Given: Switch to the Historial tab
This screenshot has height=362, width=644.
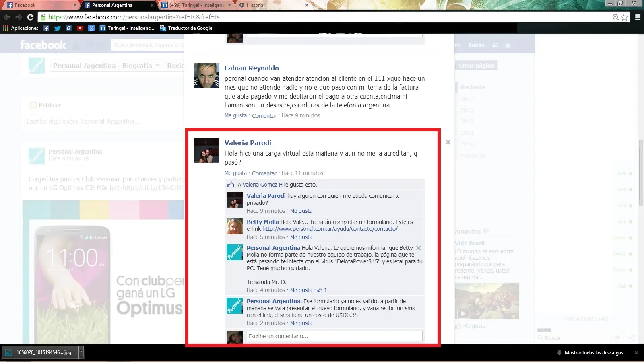Looking at the screenshot, I should click(x=274, y=5).
